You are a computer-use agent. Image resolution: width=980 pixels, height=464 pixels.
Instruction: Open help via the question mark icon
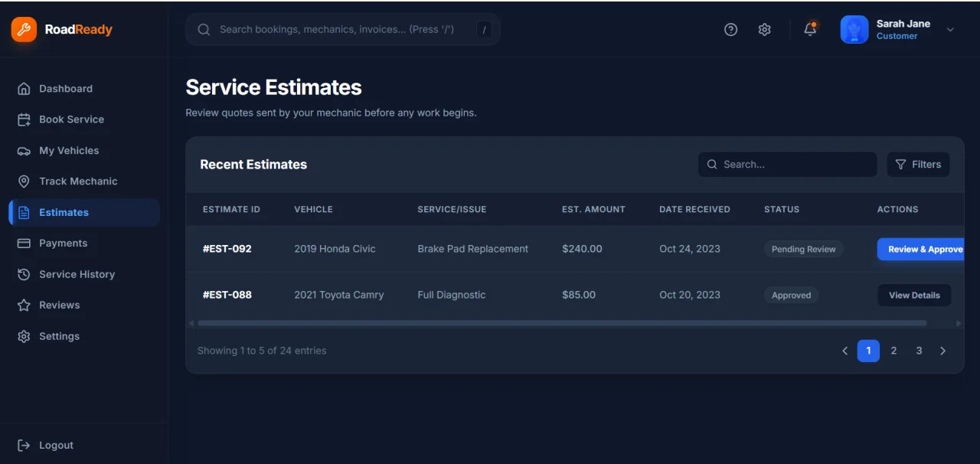click(x=730, y=29)
